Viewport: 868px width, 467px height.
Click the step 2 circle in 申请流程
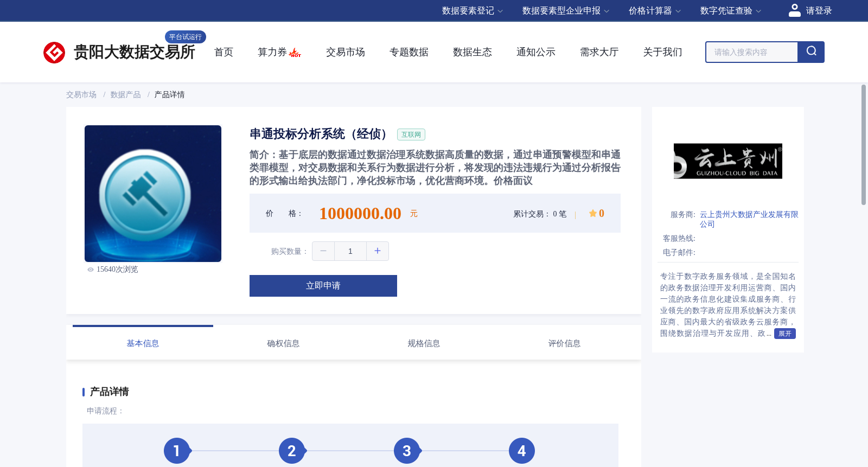292,451
